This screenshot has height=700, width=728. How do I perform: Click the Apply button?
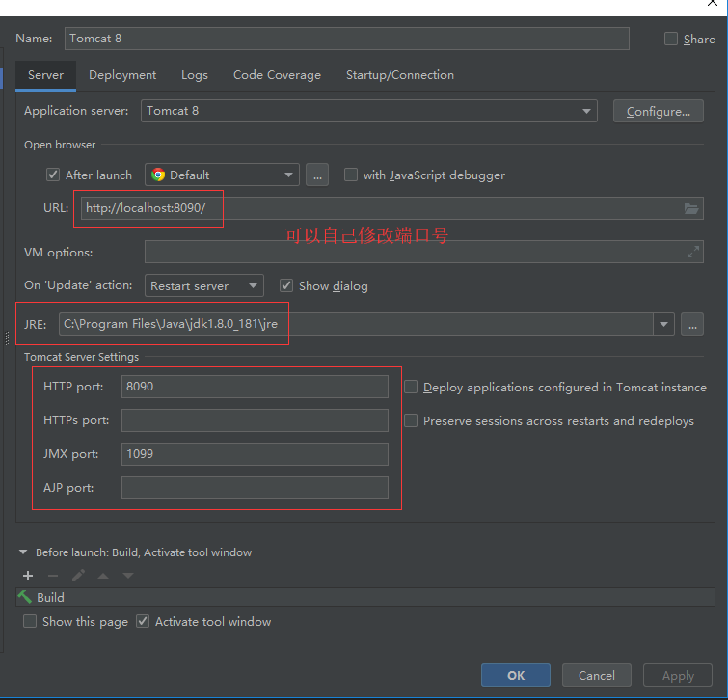[x=678, y=675]
